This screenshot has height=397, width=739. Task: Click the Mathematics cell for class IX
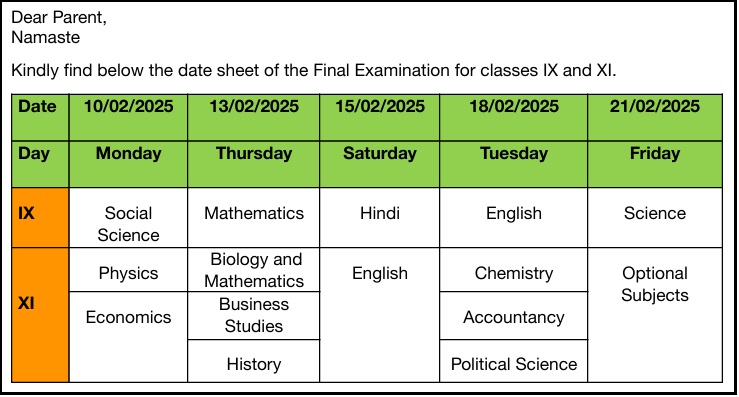point(254,217)
